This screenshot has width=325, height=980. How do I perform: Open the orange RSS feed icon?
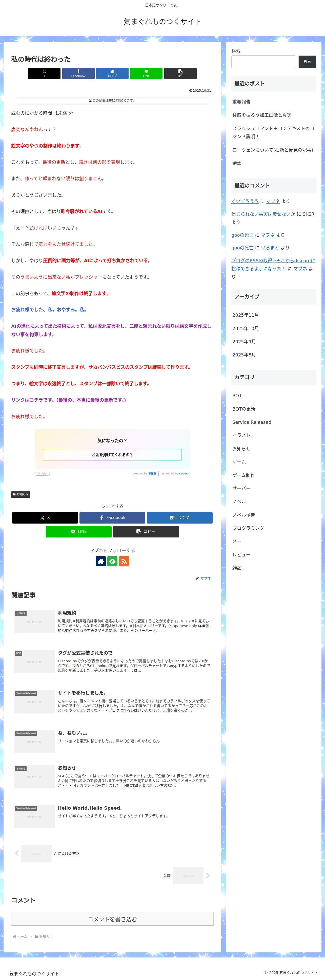coord(124,561)
